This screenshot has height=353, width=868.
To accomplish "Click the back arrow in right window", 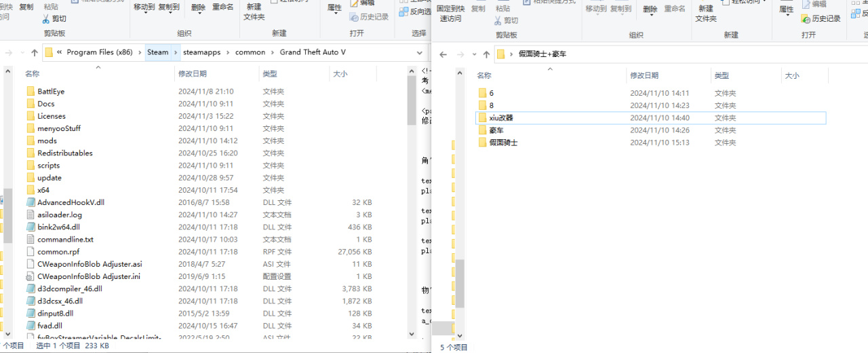I will point(443,54).
